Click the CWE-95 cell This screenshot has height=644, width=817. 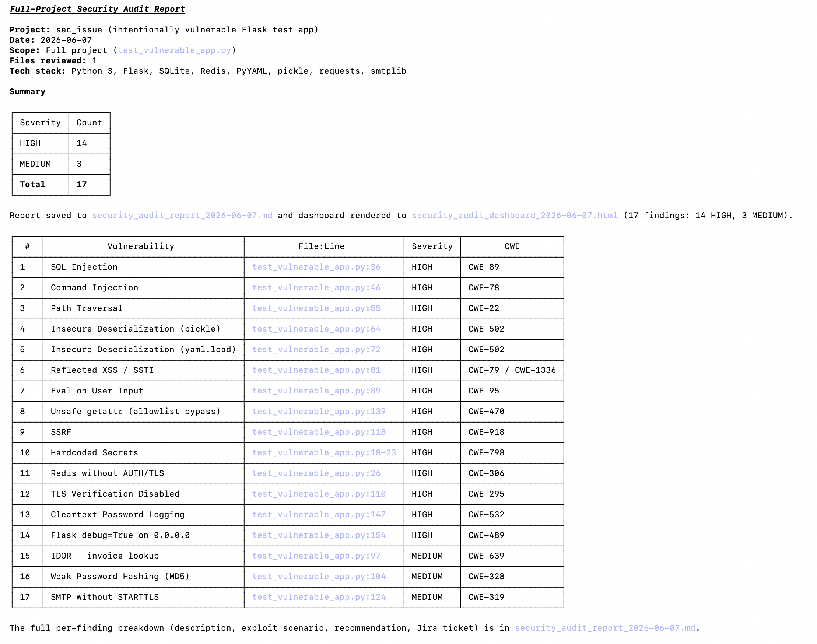click(x=512, y=391)
